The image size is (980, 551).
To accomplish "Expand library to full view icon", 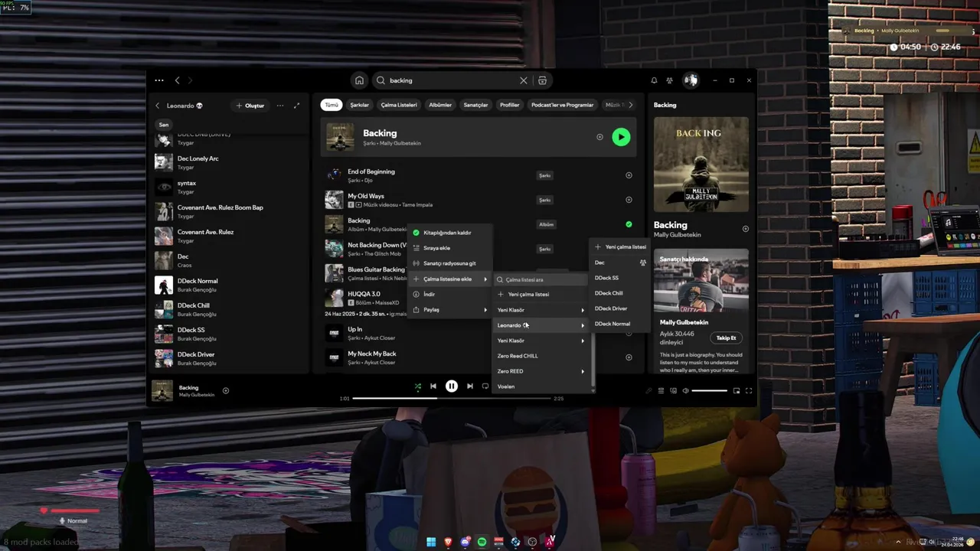I will (x=296, y=106).
